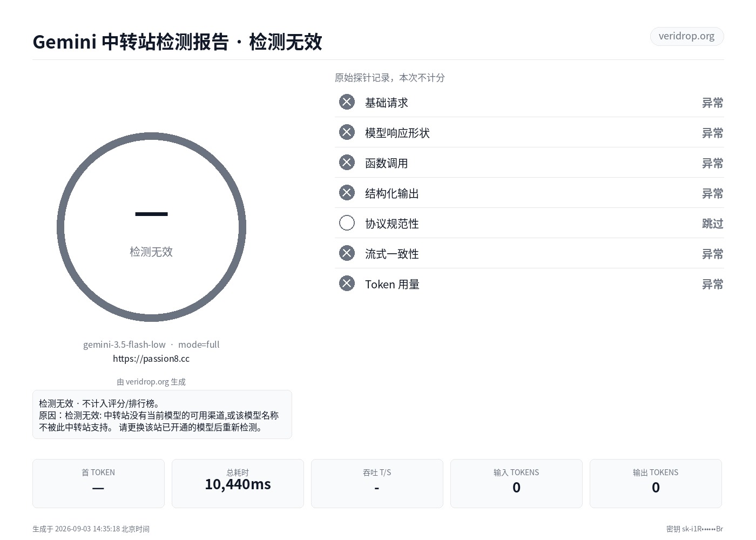Open the veridrop.org badge at top right
The width and height of the screenshot is (756, 540).
click(686, 36)
